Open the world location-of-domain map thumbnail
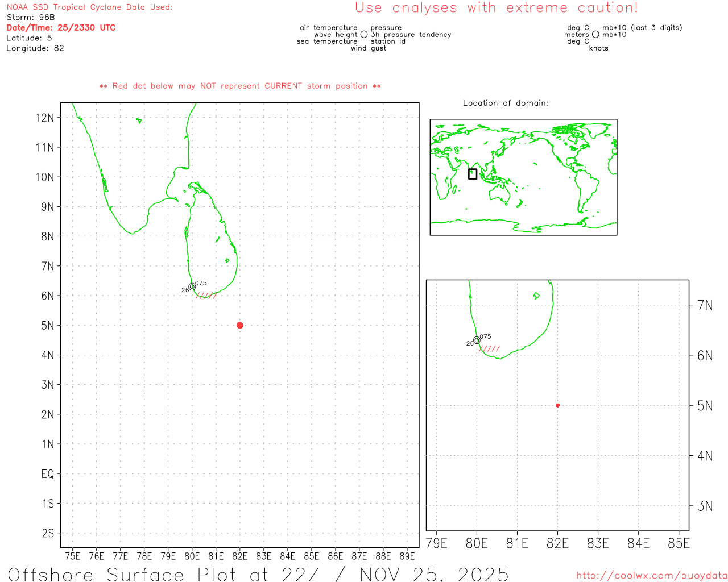Image resolution: width=728 pixels, height=582 pixels. 523,177
